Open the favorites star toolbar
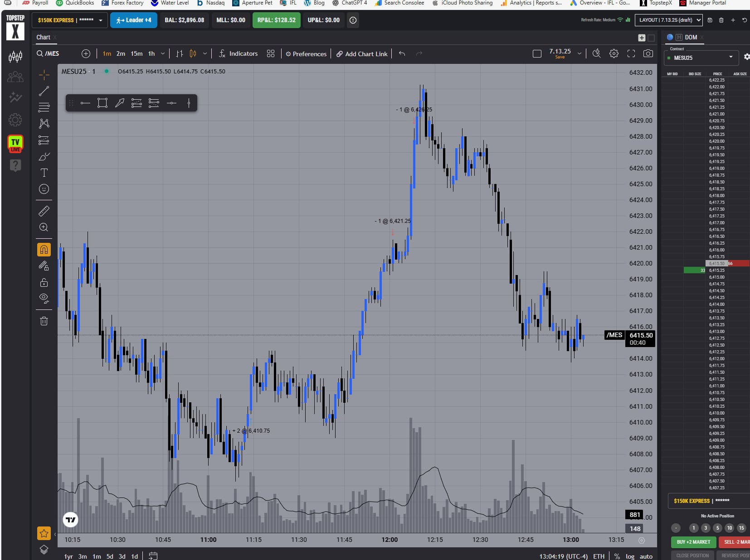The width and height of the screenshot is (750, 560). click(44, 533)
